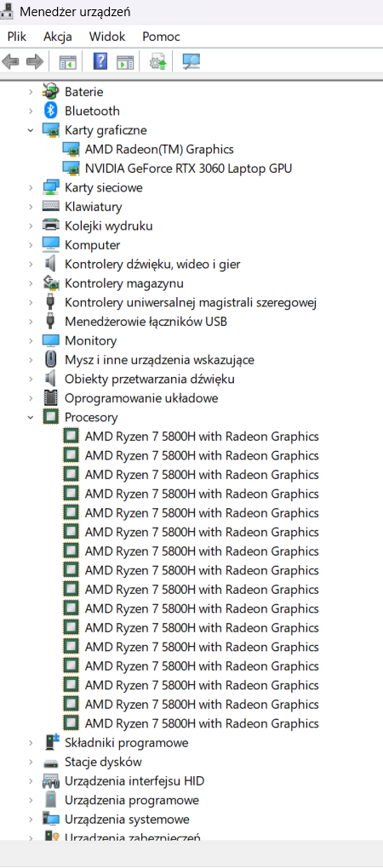Select the Składniki programowe label
383x868 pixels.
click(x=126, y=743)
